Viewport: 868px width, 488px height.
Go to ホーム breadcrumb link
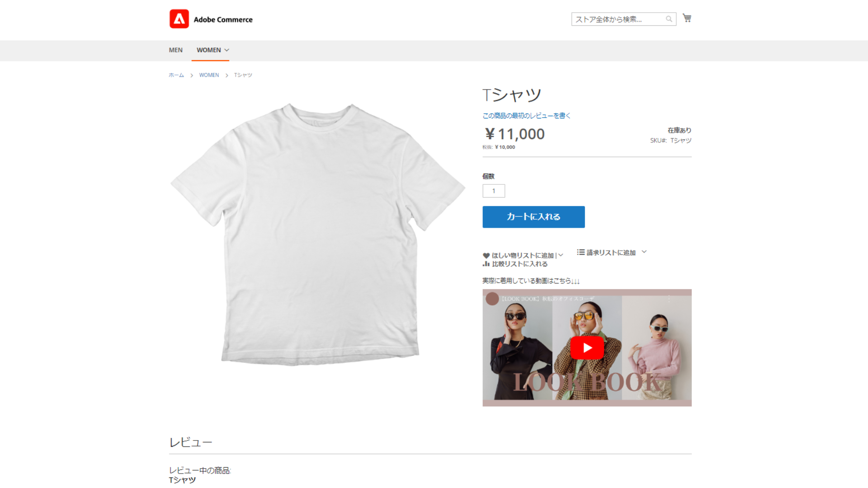[x=176, y=75]
